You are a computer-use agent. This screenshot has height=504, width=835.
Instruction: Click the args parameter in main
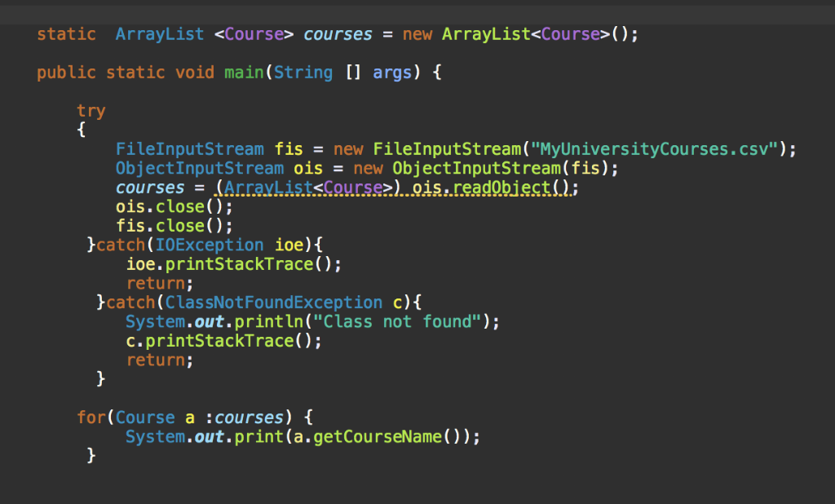(392, 73)
